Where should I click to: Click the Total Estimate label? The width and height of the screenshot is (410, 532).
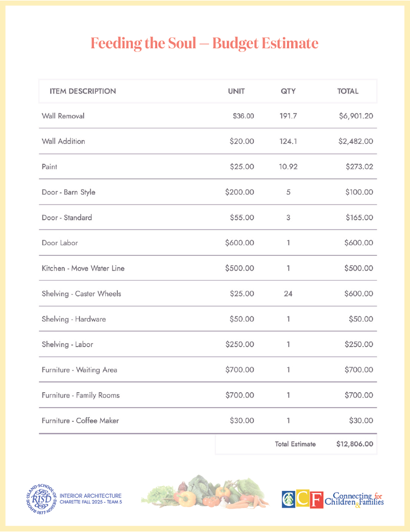295,444
